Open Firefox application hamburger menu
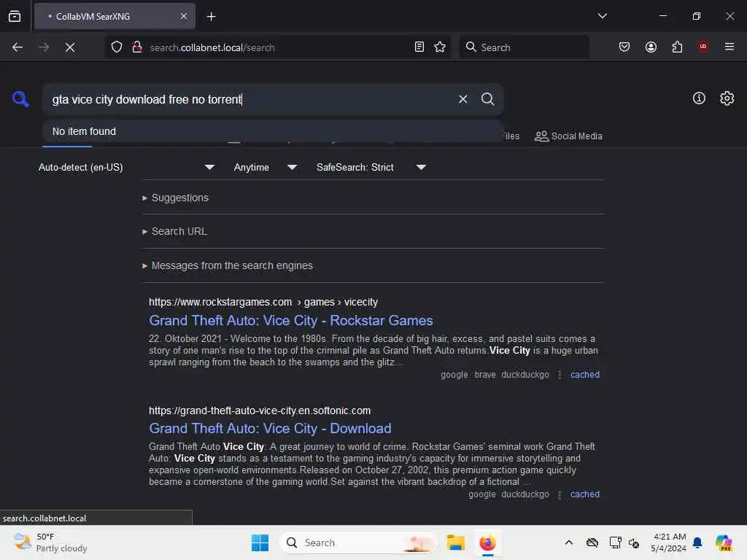 pos(729,47)
